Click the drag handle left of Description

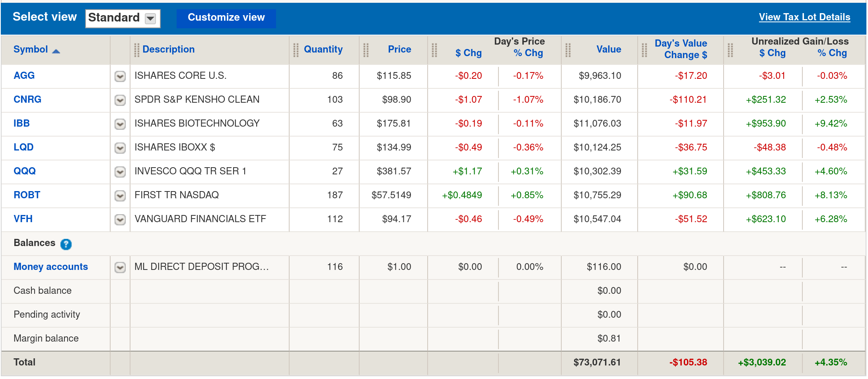point(136,50)
